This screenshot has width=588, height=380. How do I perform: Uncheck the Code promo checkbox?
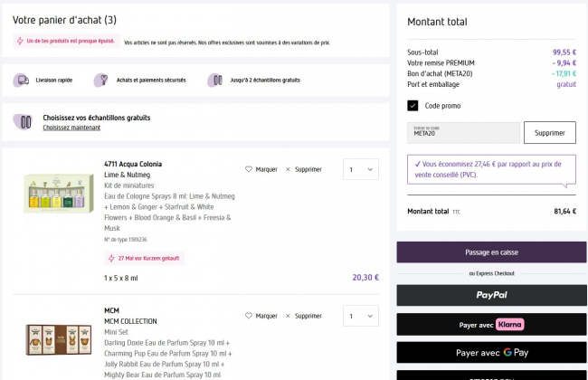pyautogui.click(x=413, y=106)
